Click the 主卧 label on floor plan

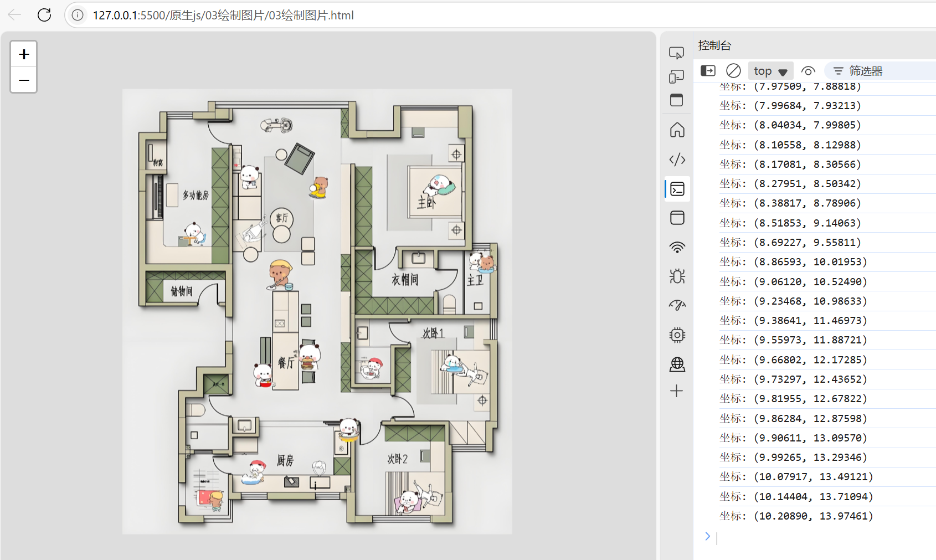[x=426, y=202]
